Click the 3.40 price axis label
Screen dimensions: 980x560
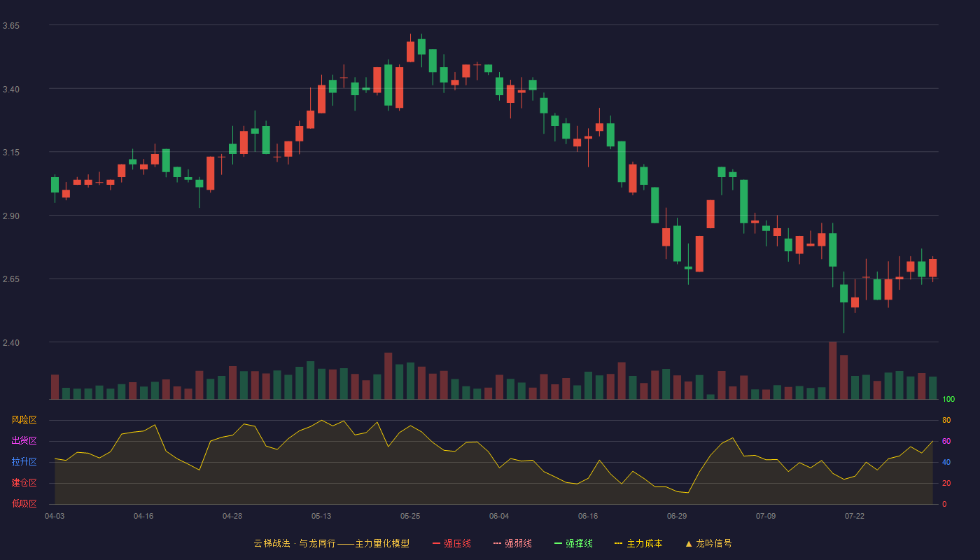pos(11,90)
